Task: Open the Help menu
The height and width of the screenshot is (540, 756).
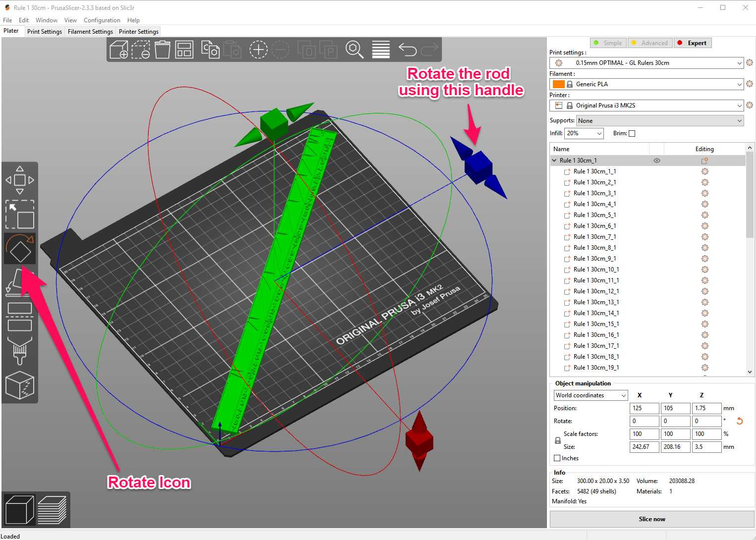Action: (133, 20)
